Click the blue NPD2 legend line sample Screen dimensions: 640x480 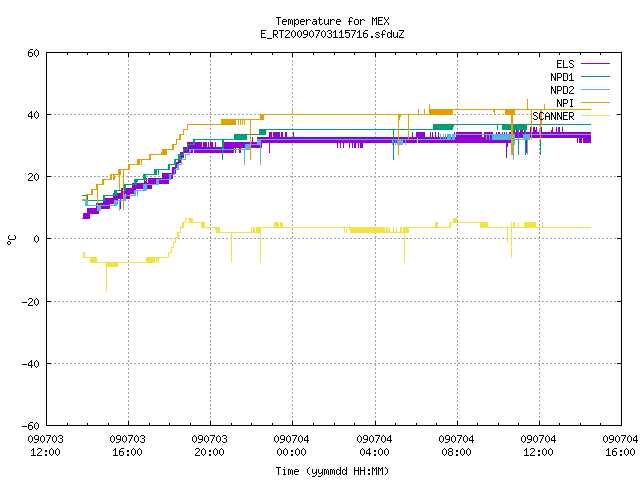click(x=596, y=90)
